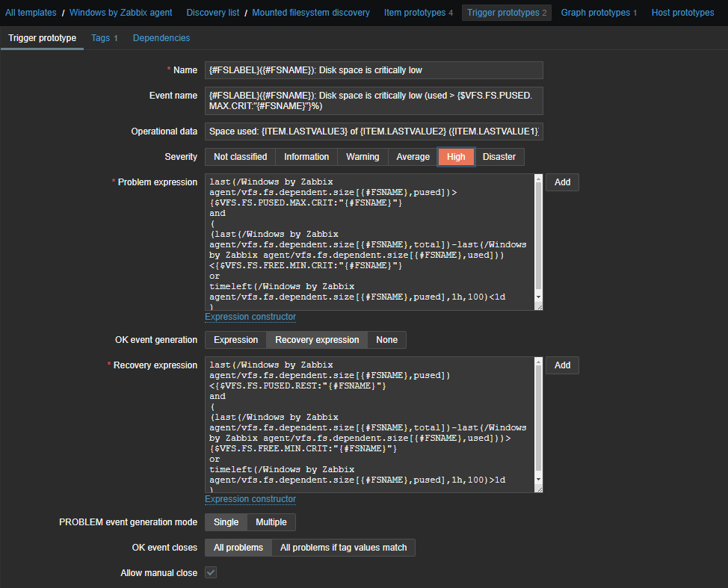Select Recovery expression for OK event generation
728x588 pixels.
317,340
